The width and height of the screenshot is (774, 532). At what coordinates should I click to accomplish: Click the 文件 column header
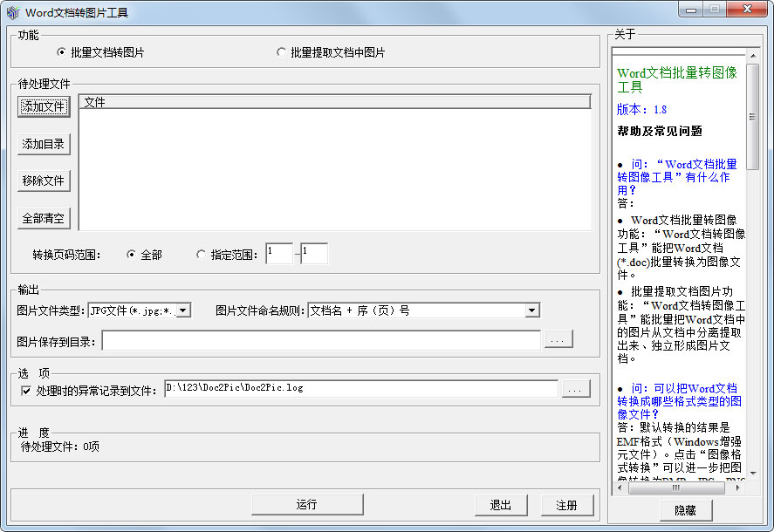pos(335,102)
